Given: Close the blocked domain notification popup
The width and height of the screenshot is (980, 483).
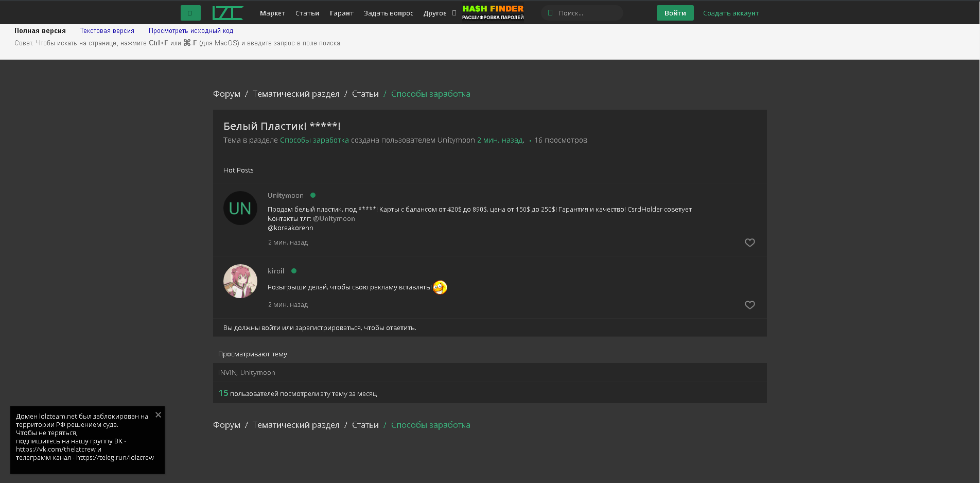Looking at the screenshot, I should pyautogui.click(x=158, y=415).
